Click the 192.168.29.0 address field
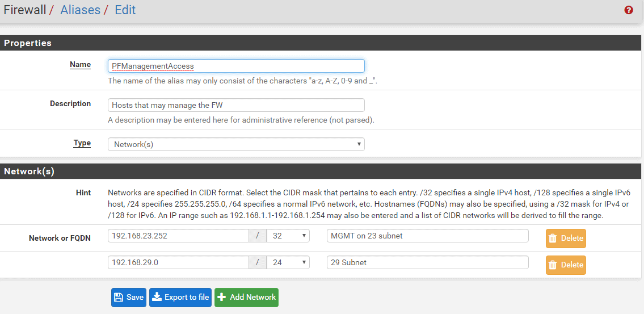 (178, 262)
